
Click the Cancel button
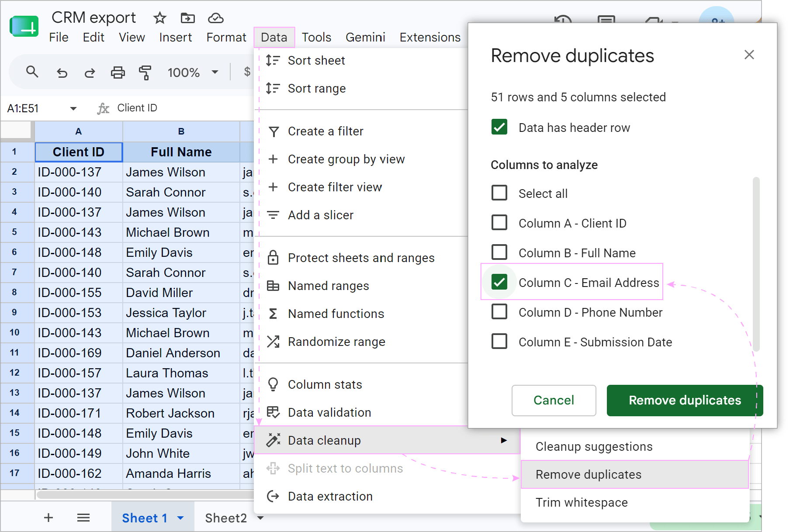[x=554, y=400]
